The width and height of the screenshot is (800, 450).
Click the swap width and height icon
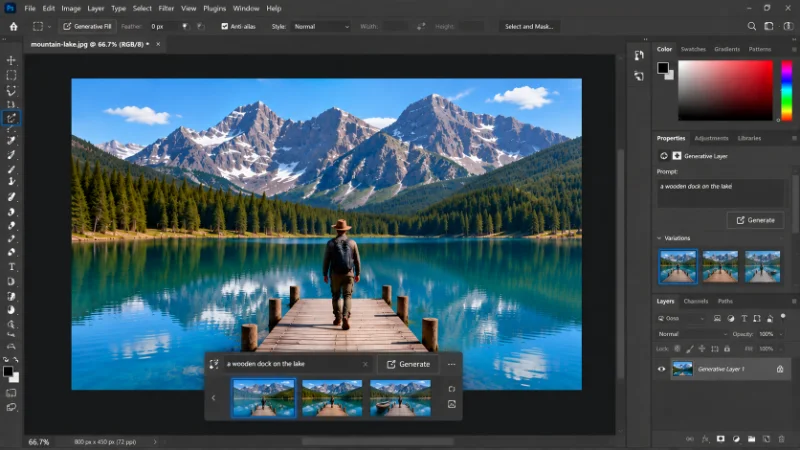click(421, 27)
